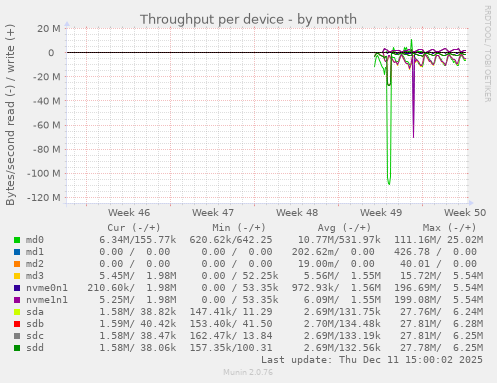Screen dimensions: 497x383
Task: Click sdd average value 2.69M/132.56k
Action: click(x=342, y=348)
